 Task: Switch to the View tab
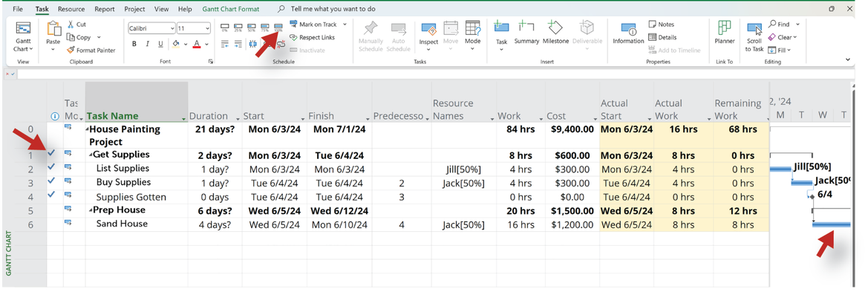point(162,9)
